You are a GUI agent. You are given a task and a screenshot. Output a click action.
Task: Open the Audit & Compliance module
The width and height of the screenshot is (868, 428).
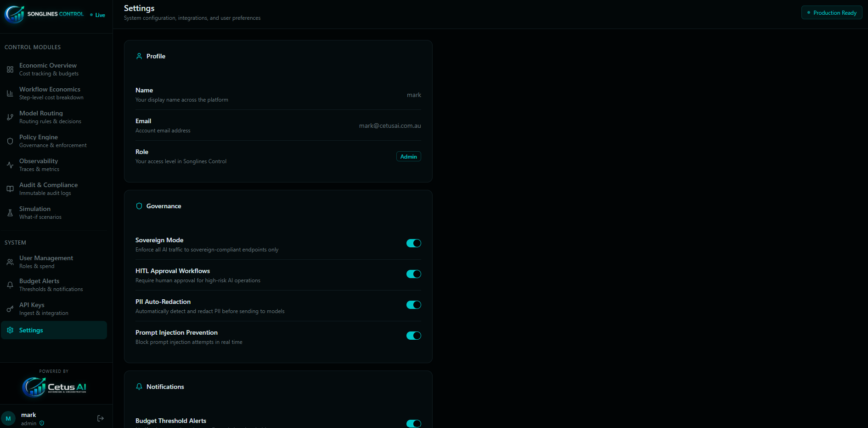[x=48, y=188]
